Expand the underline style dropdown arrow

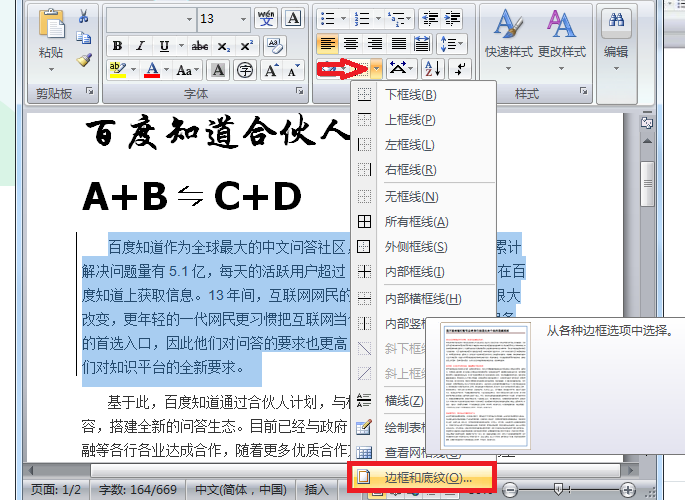181,46
